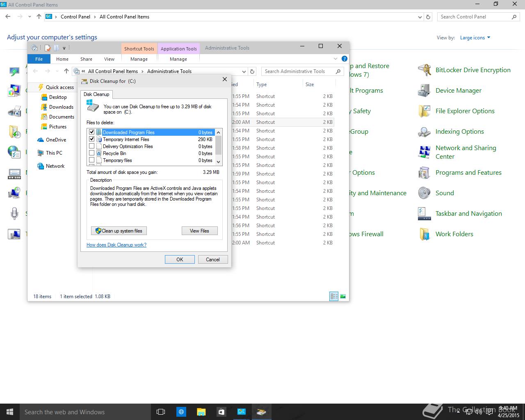Click the taskbar volume icon

(x=478, y=412)
